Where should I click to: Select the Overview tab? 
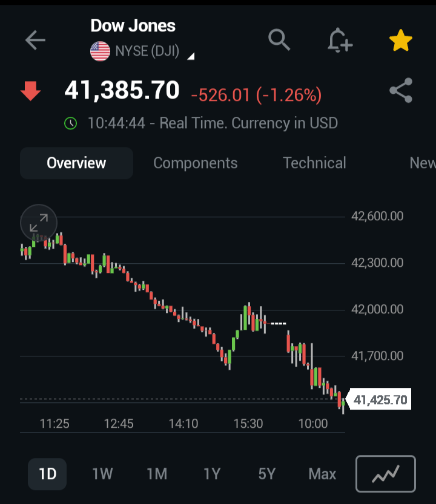(76, 163)
